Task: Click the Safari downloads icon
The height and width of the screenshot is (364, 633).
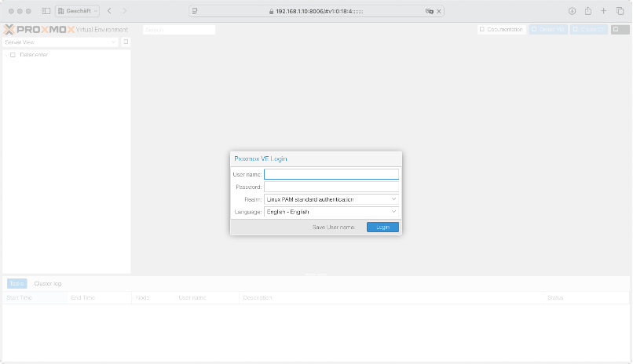Action: 572,11
